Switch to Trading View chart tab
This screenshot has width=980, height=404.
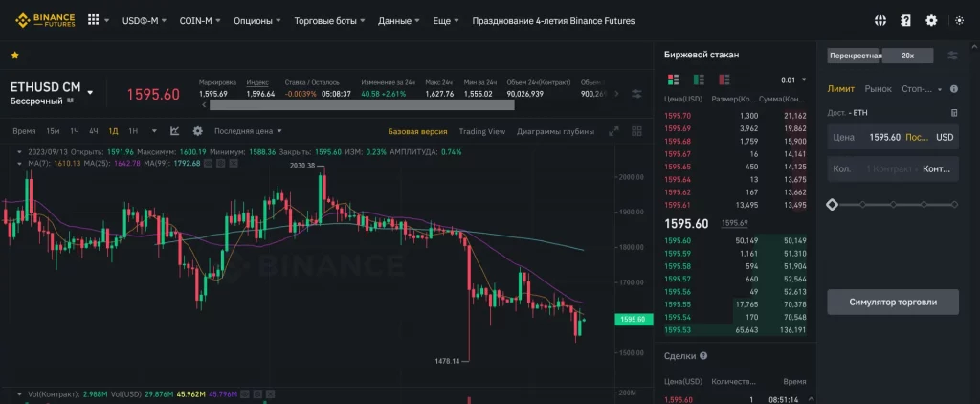click(482, 131)
